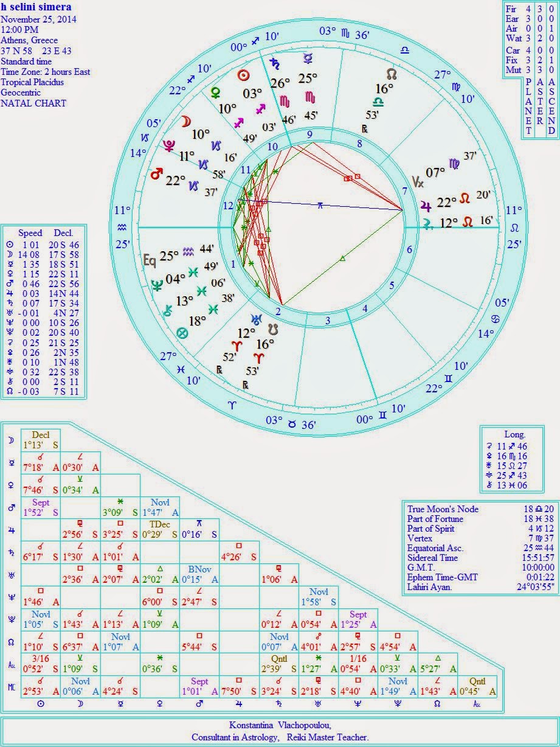The image size is (560, 747).
Task: Click the Aquarius sign glyph on the Ascendant cusp
Action: (122, 226)
